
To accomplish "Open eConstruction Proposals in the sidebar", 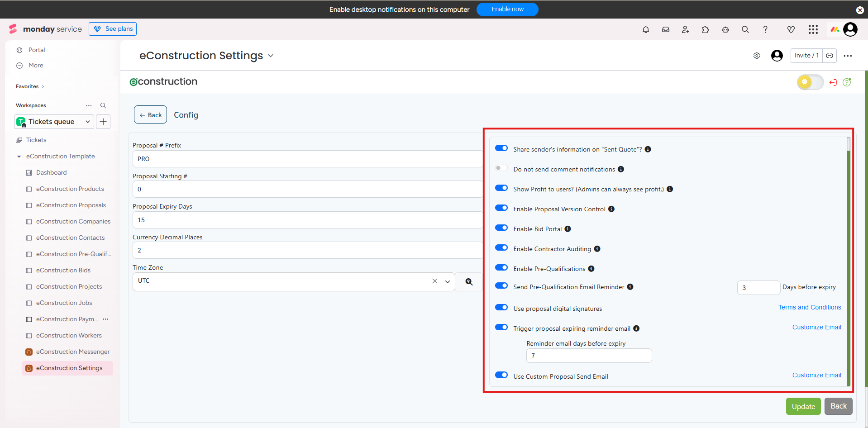I will (71, 205).
